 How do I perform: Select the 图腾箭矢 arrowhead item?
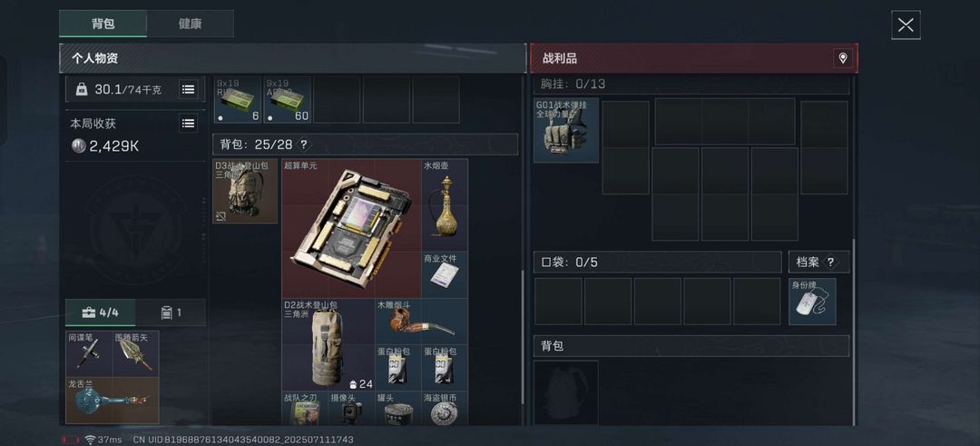135,353
